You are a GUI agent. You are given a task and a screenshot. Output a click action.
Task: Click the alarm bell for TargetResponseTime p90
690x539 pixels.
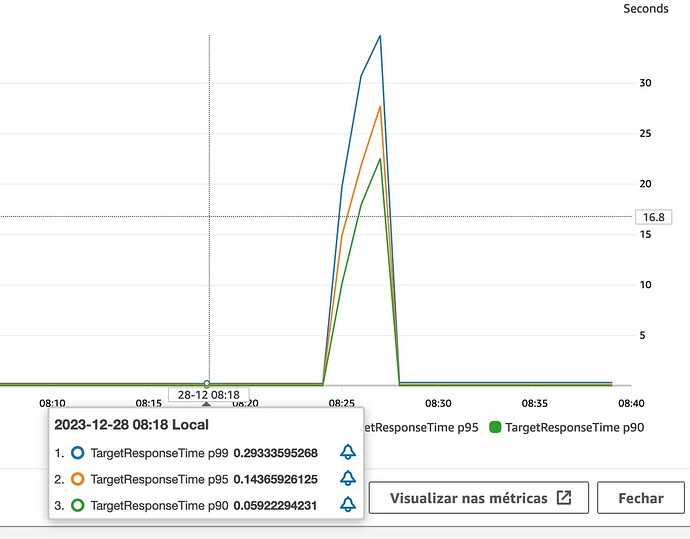pos(348,504)
